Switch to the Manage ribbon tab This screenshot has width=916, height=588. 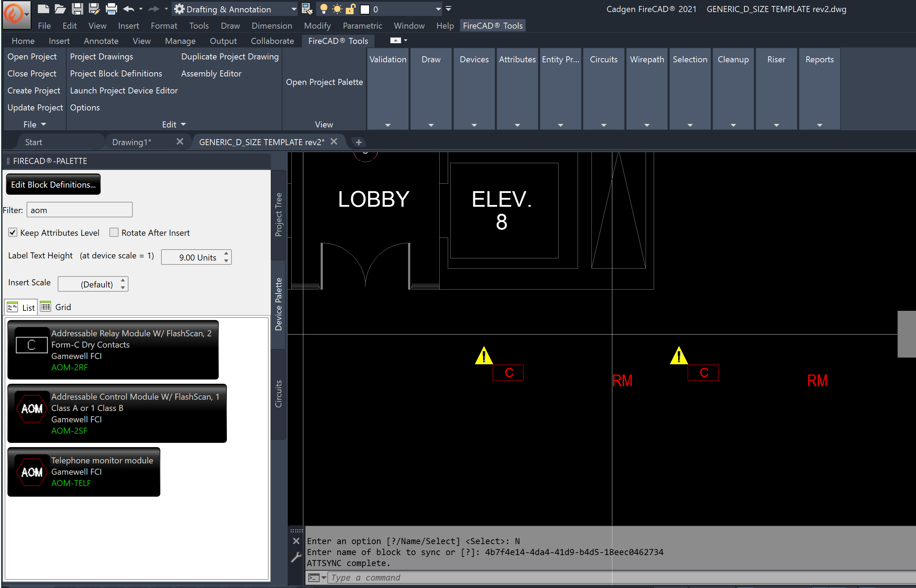point(180,41)
